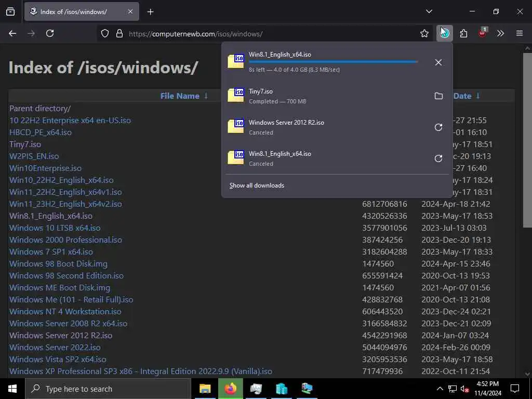Download HBCD_PE_x64.iso
The image size is (532, 399).
pyautogui.click(x=41, y=132)
